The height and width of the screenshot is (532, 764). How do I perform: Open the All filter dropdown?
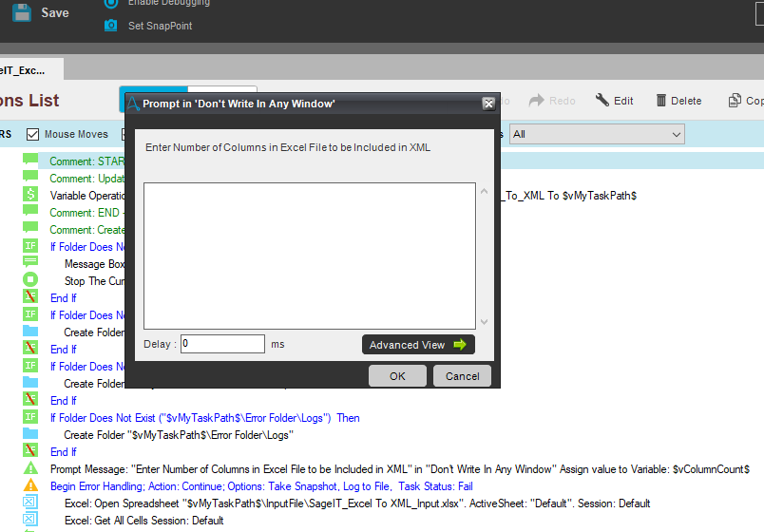pos(597,134)
